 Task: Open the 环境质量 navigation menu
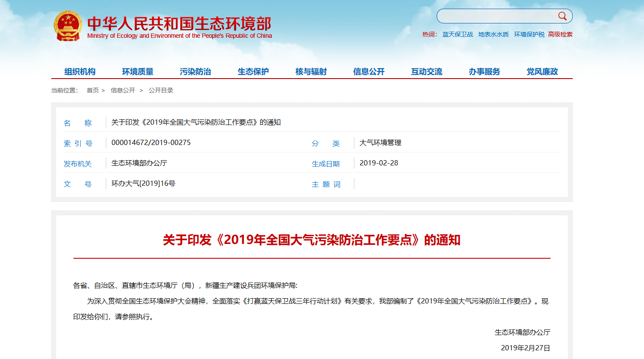pos(138,72)
